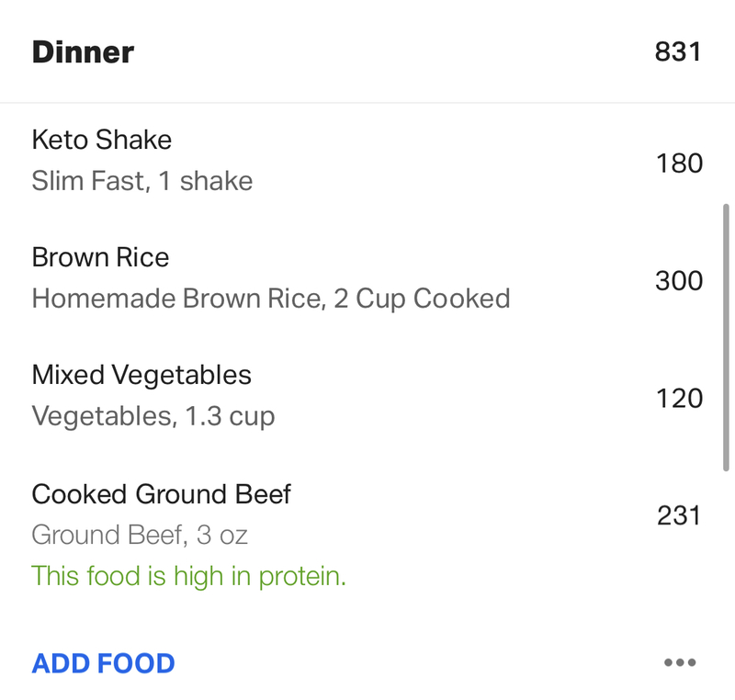Tap the 231 calories value for Ground Beef
Viewport: 735px width, 700px height.
(x=679, y=516)
